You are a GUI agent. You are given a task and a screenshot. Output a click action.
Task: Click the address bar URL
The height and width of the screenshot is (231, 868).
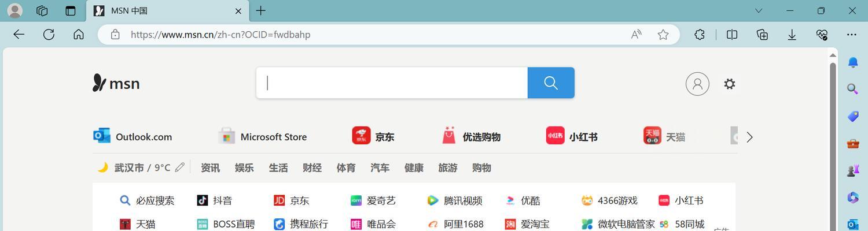pos(220,35)
